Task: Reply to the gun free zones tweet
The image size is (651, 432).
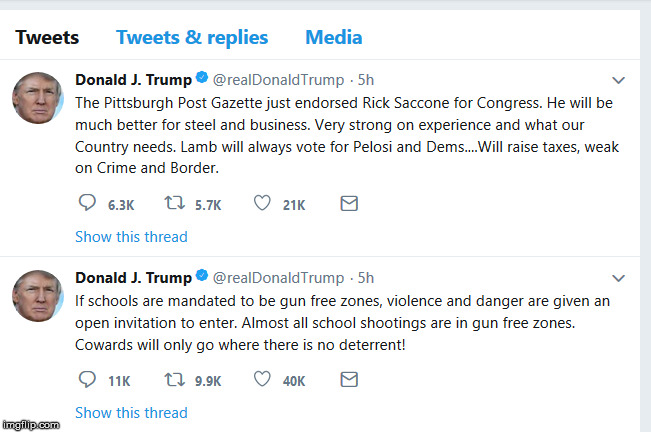Action: pyautogui.click(x=87, y=380)
